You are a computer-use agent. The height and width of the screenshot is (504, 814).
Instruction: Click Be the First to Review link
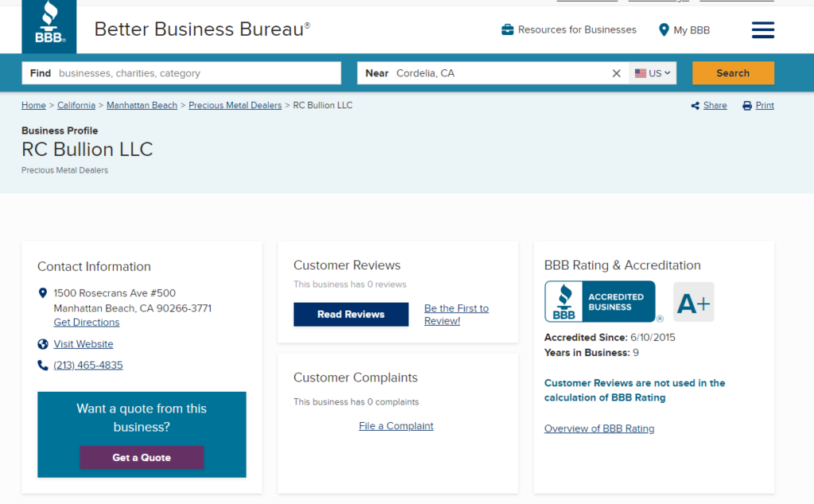coord(456,315)
